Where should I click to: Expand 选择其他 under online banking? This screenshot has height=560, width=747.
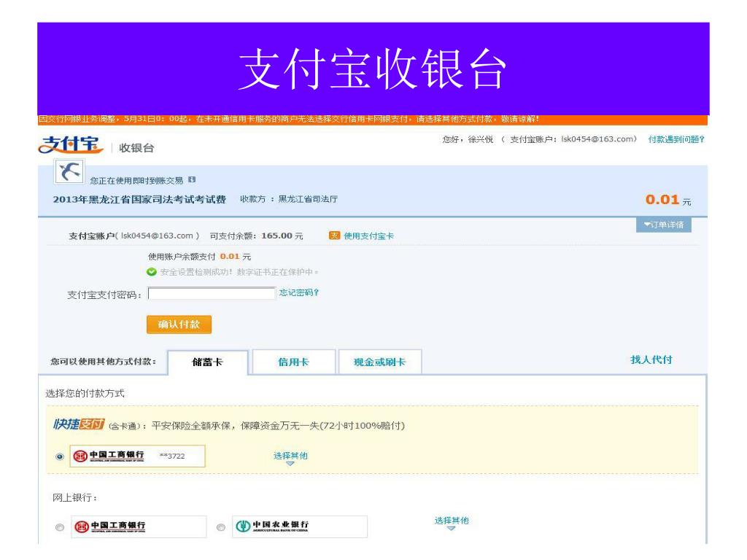click(x=451, y=523)
